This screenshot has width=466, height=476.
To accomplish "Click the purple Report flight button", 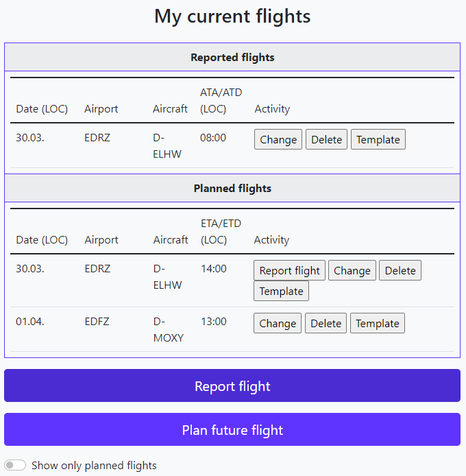I will (x=232, y=385).
